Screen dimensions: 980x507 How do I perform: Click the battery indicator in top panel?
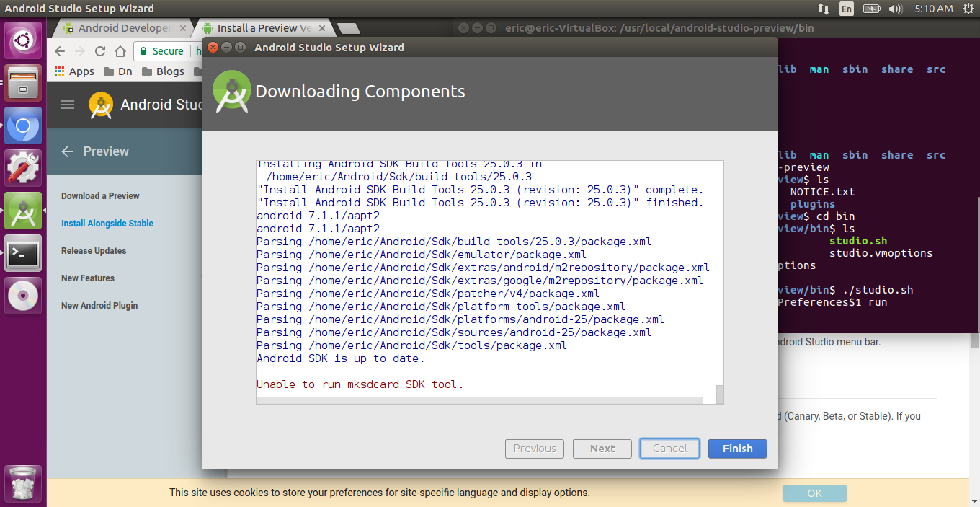pos(871,9)
